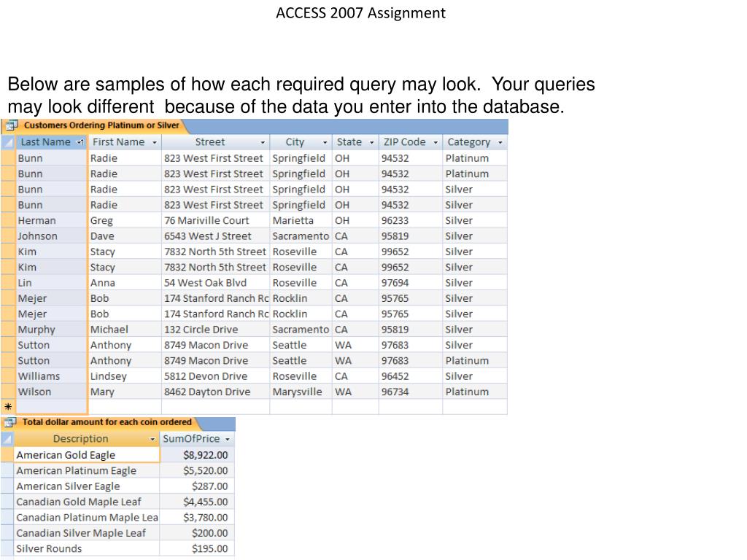
Task: Click the query icon beside Total dollar amount tab
Action: pyautogui.click(x=10, y=422)
